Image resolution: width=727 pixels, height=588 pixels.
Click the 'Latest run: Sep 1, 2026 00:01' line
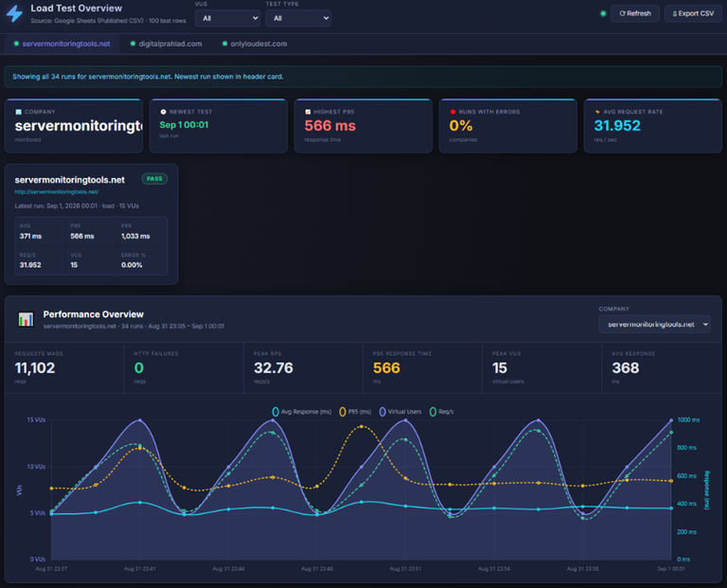tap(77, 205)
